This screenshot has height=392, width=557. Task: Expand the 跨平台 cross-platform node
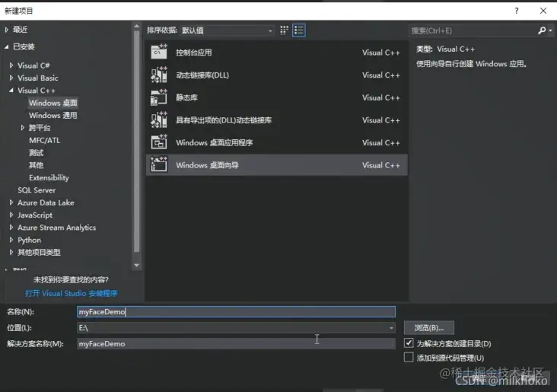pyautogui.click(x=22, y=128)
